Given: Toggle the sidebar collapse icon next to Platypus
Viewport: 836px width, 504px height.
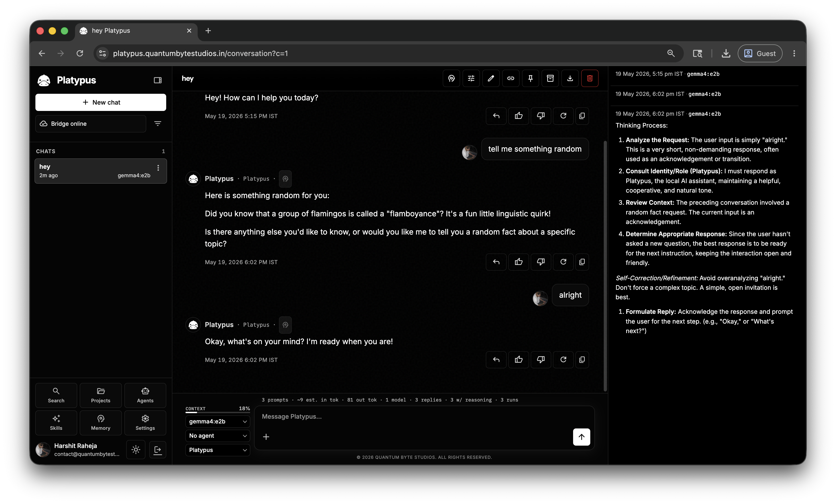Looking at the screenshot, I should [157, 80].
